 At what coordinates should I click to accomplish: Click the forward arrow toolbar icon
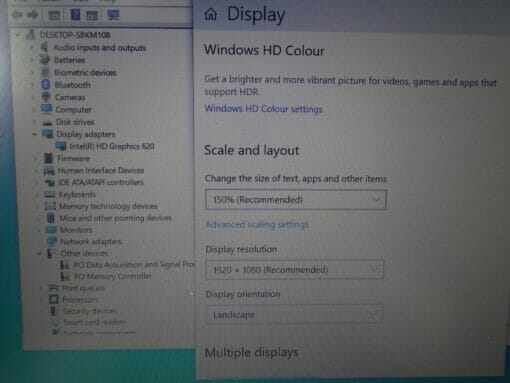(33, 15)
